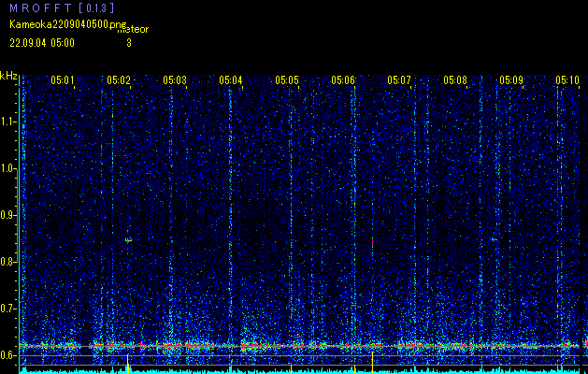The image size is (588, 374).
Task: Click the 05:10 time marker
Action: [567, 79]
